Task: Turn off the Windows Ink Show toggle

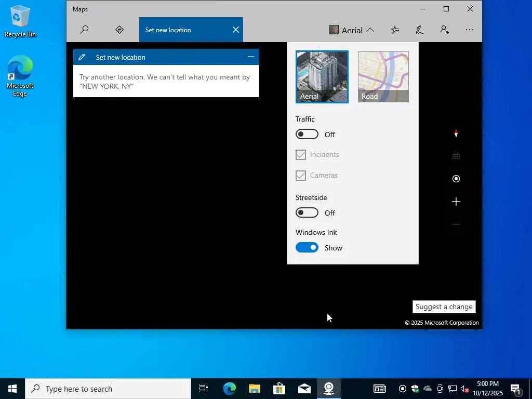Action: [x=307, y=248]
